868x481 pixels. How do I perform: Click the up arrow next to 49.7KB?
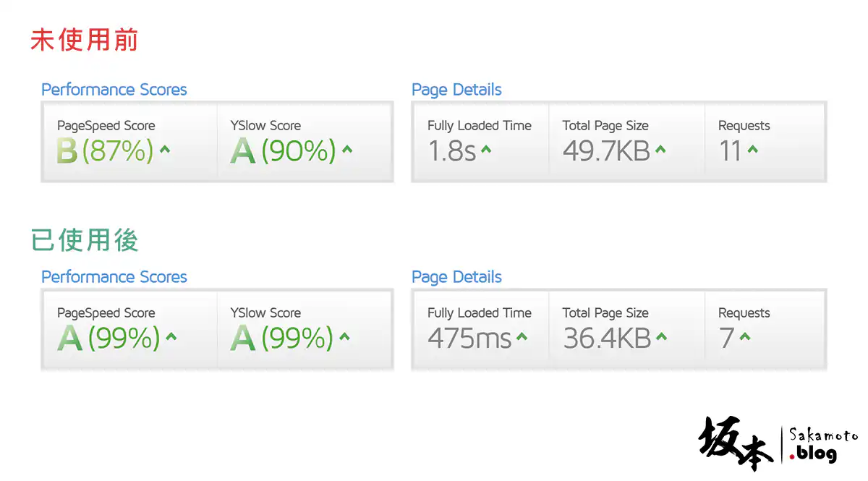[x=660, y=150]
